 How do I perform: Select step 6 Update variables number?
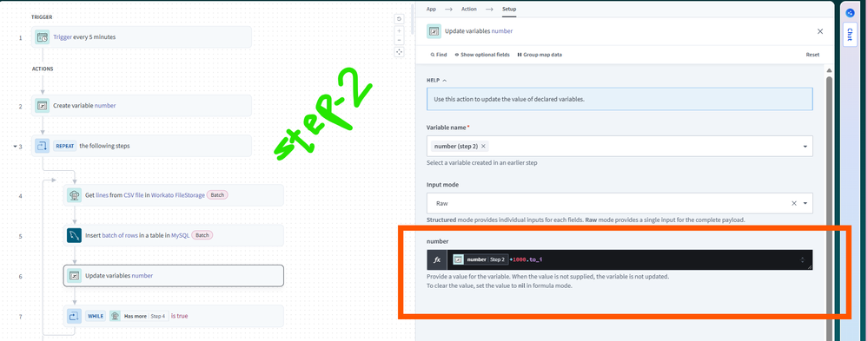tap(174, 275)
